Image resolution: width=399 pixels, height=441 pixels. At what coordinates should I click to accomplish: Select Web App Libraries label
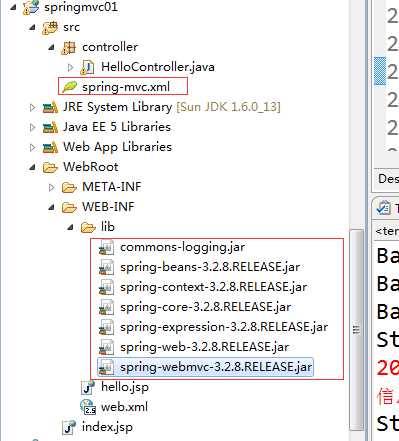pos(118,147)
